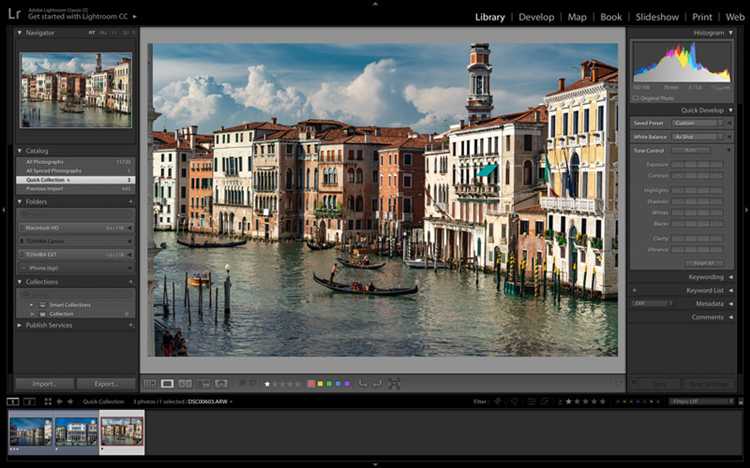Open the Develop module
This screenshot has width=750, height=468.
pyautogui.click(x=536, y=17)
